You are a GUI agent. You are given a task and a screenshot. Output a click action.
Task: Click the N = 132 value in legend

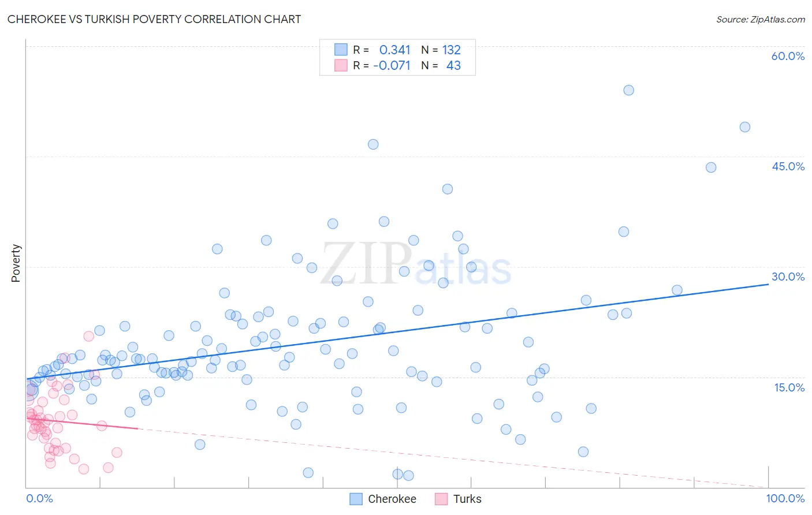441,50
